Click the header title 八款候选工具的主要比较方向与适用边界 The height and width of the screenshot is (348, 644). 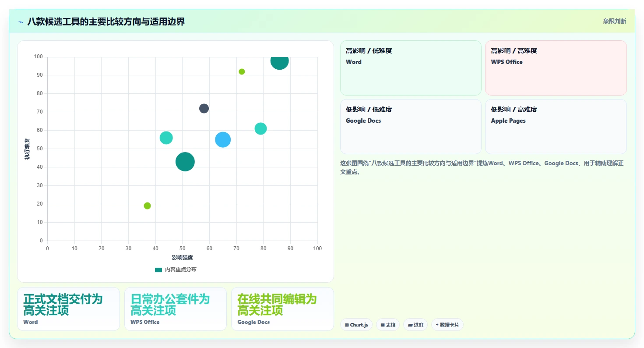tap(106, 21)
